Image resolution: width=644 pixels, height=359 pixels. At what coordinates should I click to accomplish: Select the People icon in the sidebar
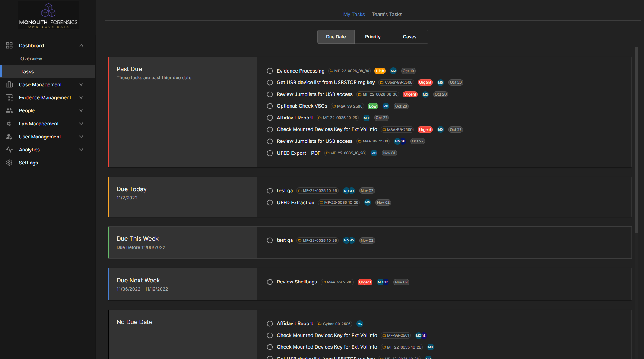(x=9, y=110)
